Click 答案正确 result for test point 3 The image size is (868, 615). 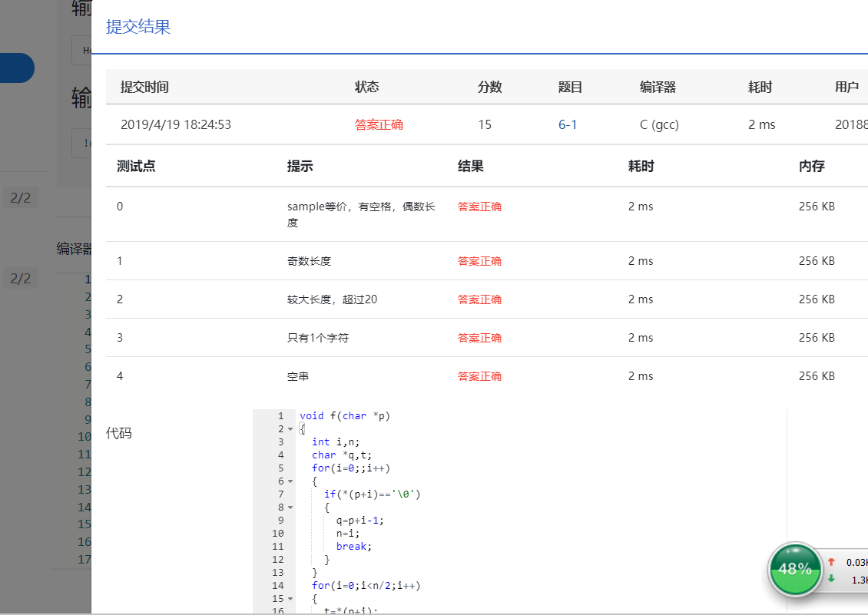coord(479,338)
